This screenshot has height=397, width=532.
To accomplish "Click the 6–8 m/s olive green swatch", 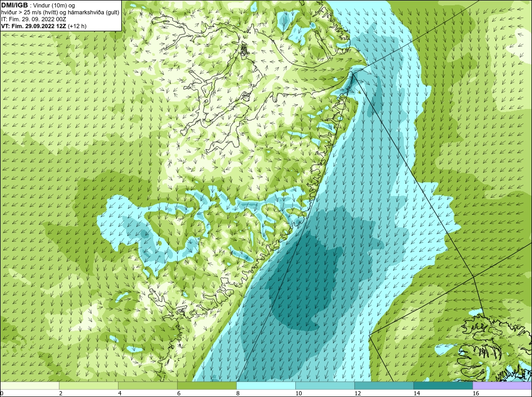I will [206, 385].
